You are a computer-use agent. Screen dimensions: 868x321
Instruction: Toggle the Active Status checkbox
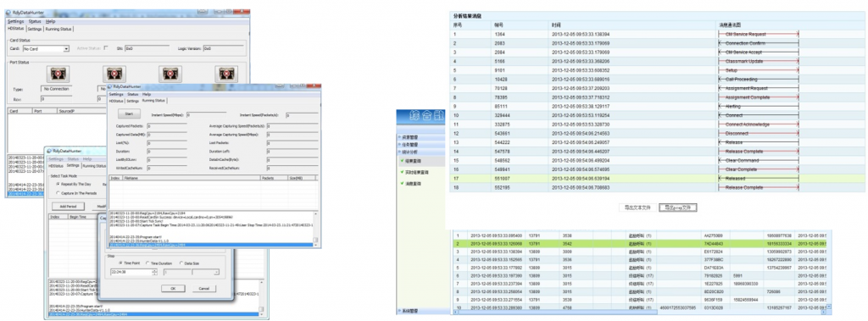107,49
